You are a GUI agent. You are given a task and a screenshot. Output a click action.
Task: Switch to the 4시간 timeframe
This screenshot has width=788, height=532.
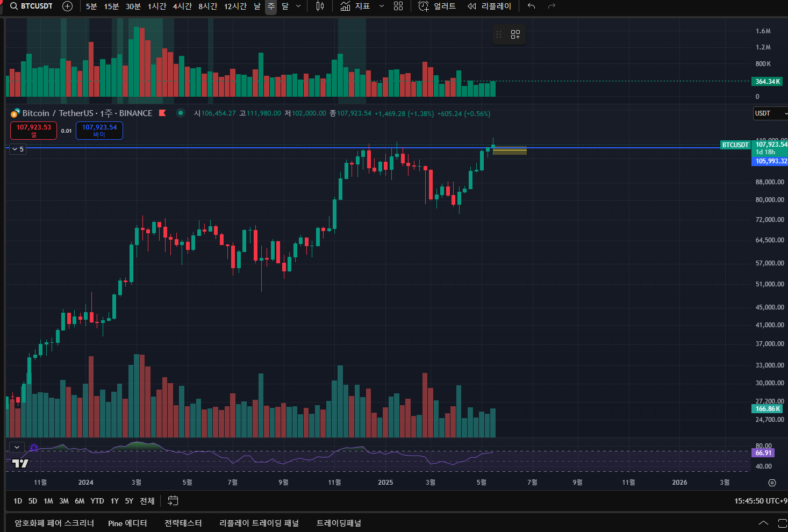coord(182,6)
